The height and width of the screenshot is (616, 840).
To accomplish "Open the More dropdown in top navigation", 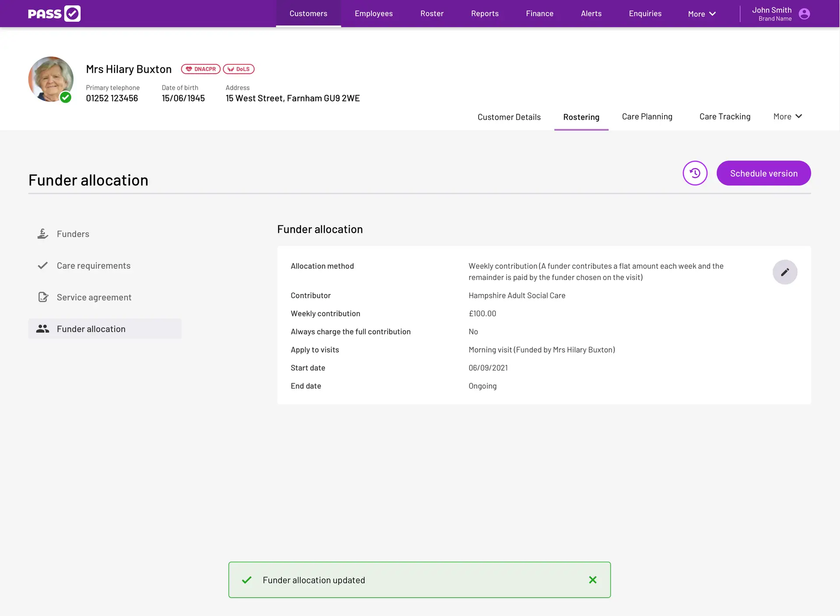I will [702, 13].
